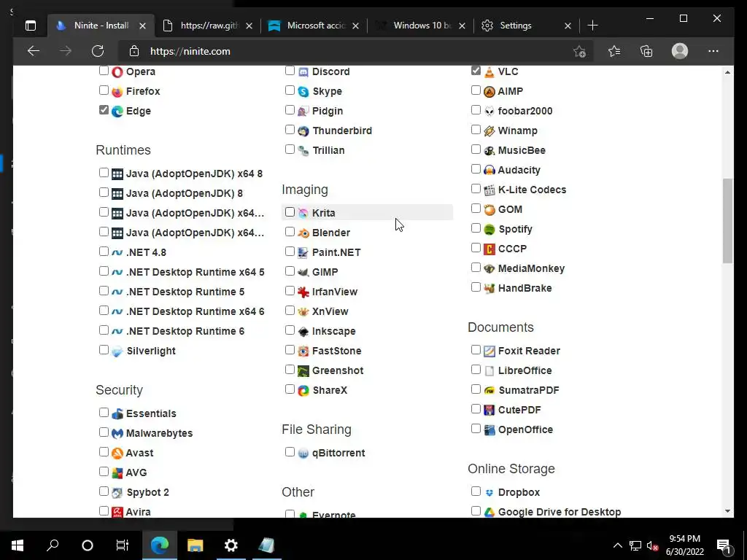Screen dimensions: 747x560
Task: Add this page to favorites
Action: pyautogui.click(x=579, y=51)
